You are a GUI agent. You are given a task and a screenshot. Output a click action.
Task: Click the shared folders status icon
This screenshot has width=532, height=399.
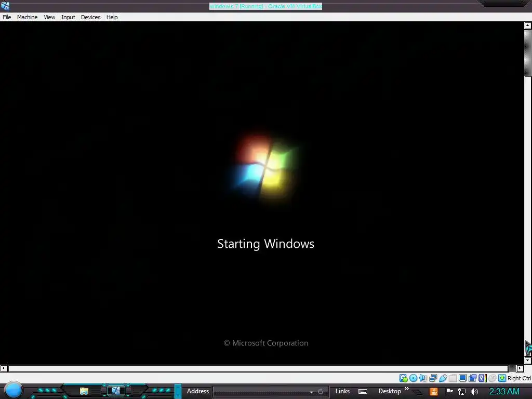point(453,378)
